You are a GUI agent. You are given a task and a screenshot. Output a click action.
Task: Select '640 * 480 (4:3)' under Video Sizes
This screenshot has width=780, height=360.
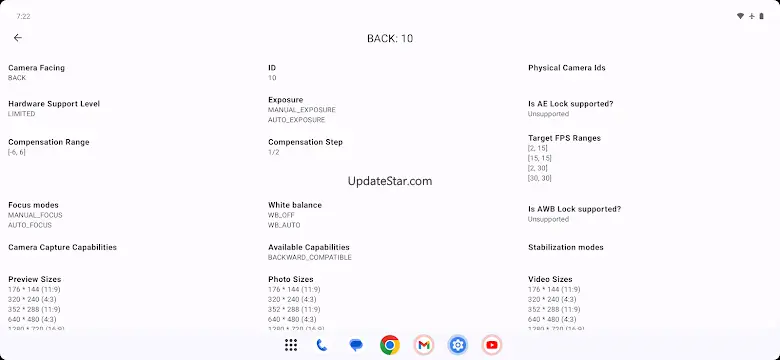552,319
